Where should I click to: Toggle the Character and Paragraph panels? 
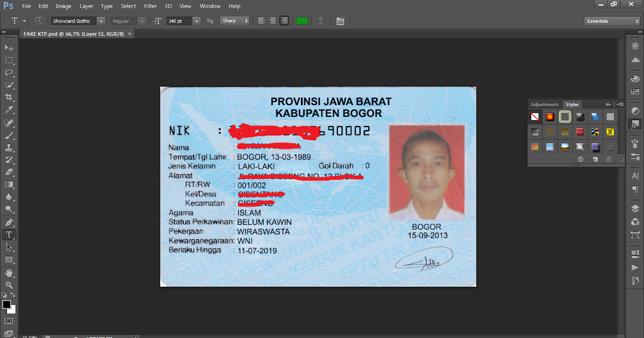pos(340,21)
